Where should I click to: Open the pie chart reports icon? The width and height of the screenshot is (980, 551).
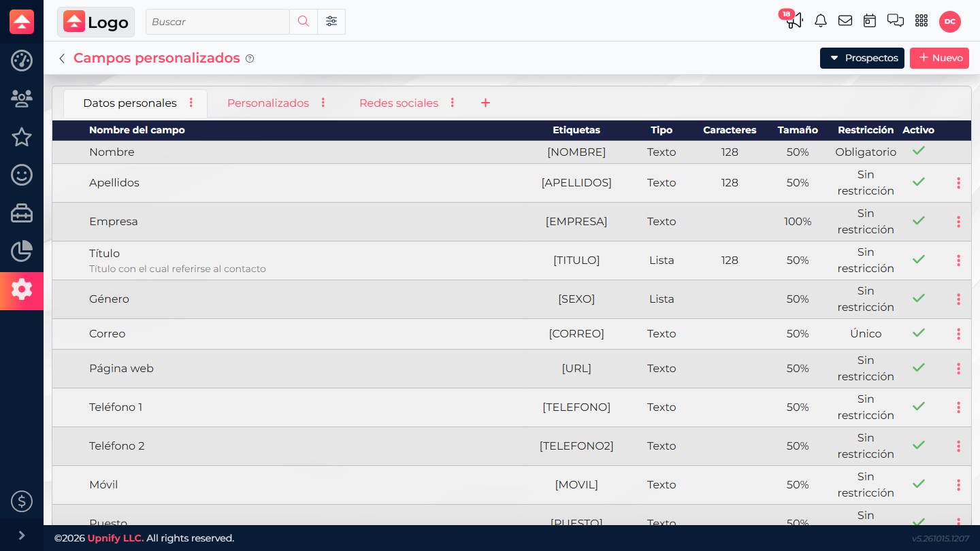click(22, 252)
